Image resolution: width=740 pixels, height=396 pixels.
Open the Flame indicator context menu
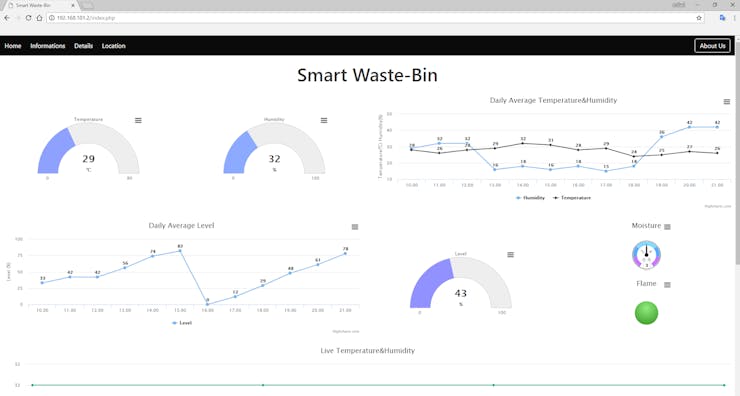[x=667, y=285]
